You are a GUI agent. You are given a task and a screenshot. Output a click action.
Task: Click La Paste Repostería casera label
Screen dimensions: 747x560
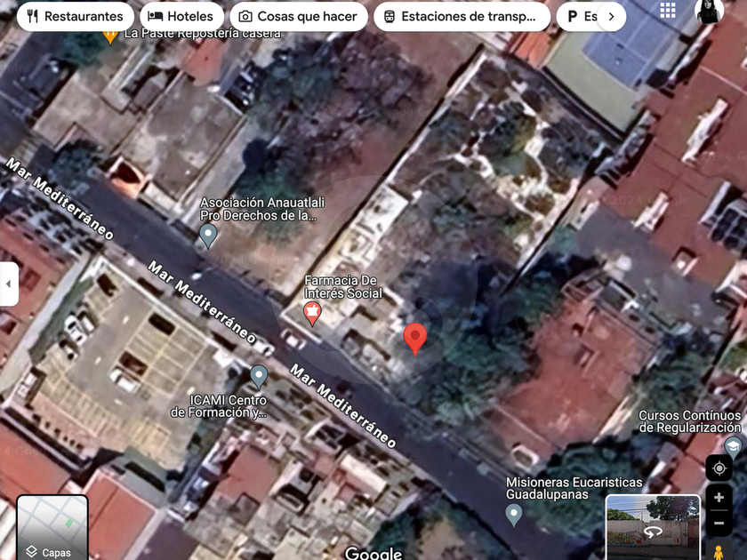(203, 34)
